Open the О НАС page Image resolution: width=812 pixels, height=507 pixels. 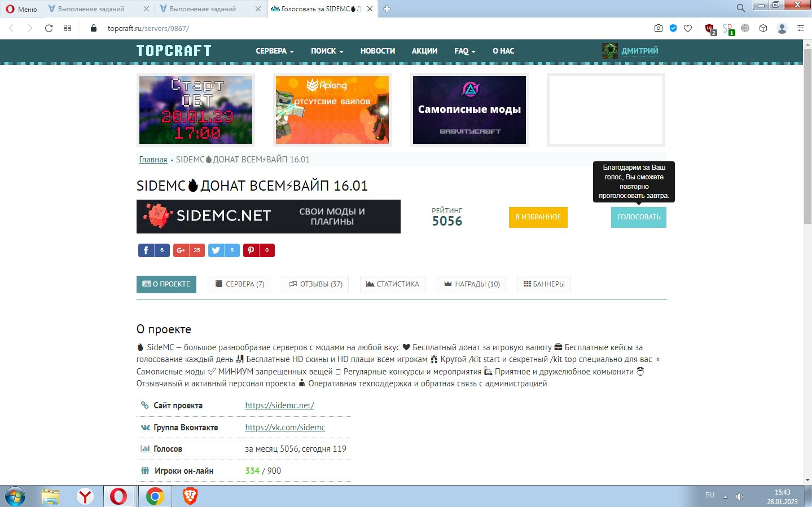tap(503, 51)
